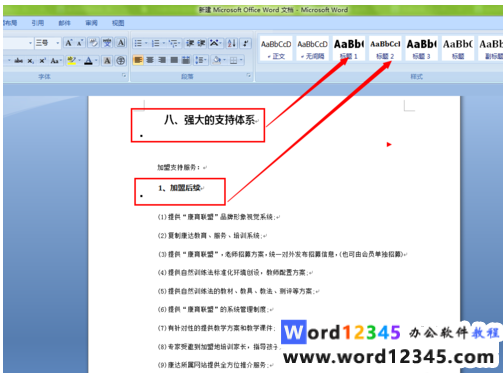This screenshot has width=504, height=373.
Task: Apply the 标题 2 style
Action: click(385, 49)
